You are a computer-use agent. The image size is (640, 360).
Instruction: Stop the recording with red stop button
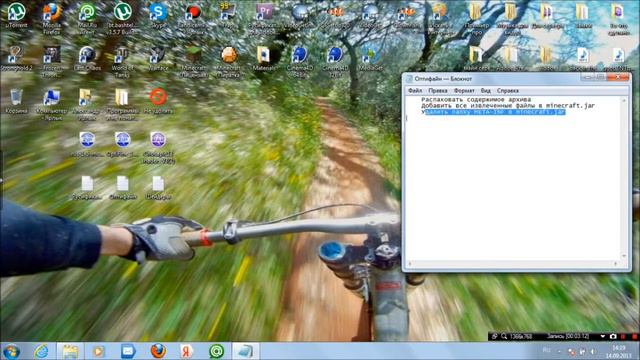click(x=634, y=336)
